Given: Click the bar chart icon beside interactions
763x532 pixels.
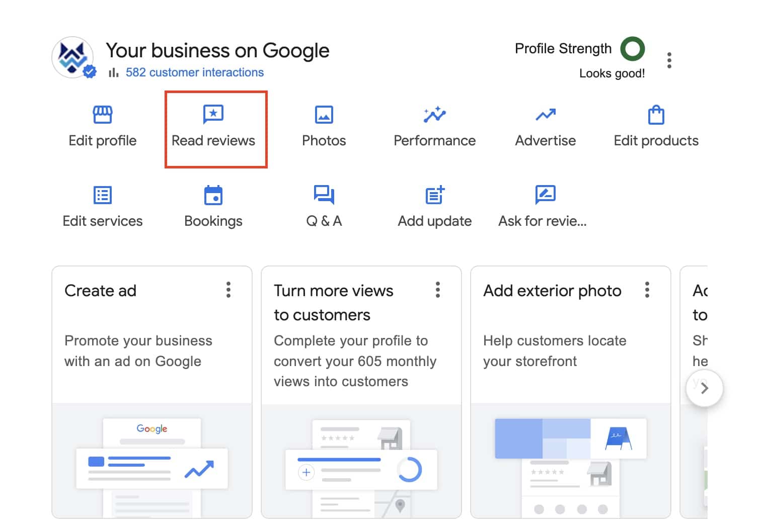Looking at the screenshot, I should (x=114, y=72).
